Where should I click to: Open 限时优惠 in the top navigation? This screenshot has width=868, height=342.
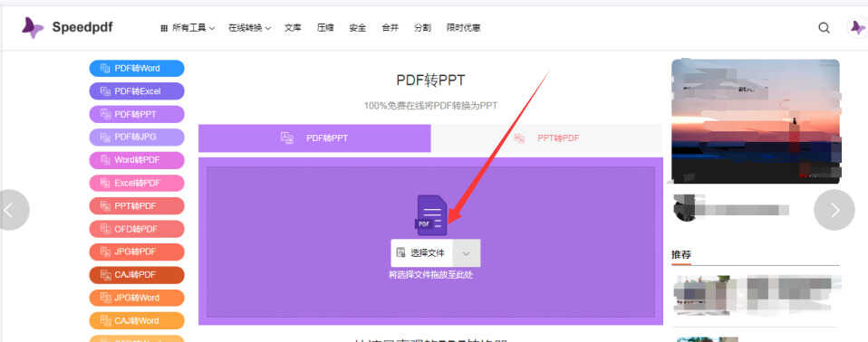pos(463,28)
